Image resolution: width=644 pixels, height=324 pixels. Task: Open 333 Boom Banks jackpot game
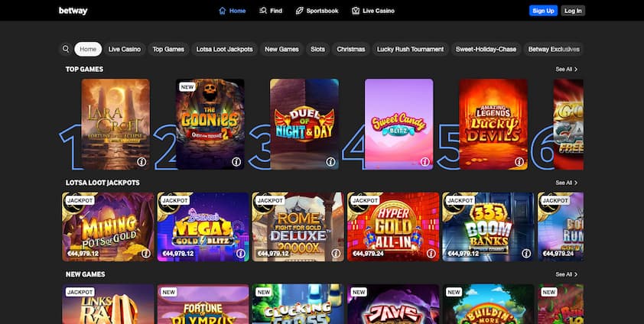pos(488,227)
